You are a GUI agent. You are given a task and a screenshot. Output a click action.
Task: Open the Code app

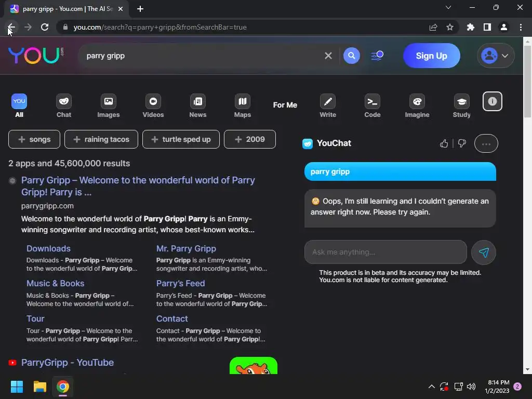point(372,106)
